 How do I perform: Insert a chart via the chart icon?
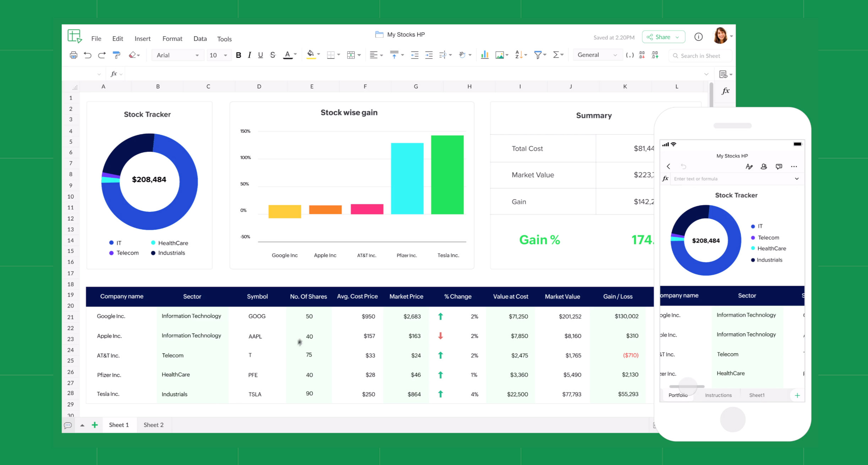point(484,55)
